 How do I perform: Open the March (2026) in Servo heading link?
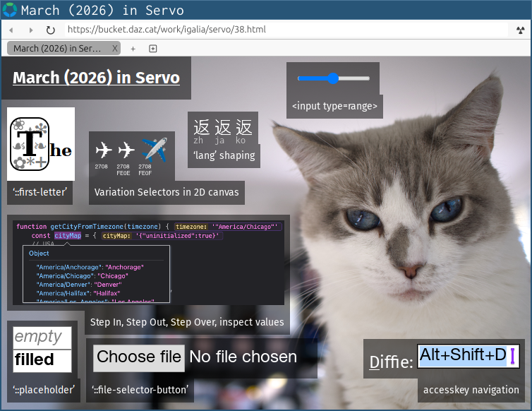96,78
